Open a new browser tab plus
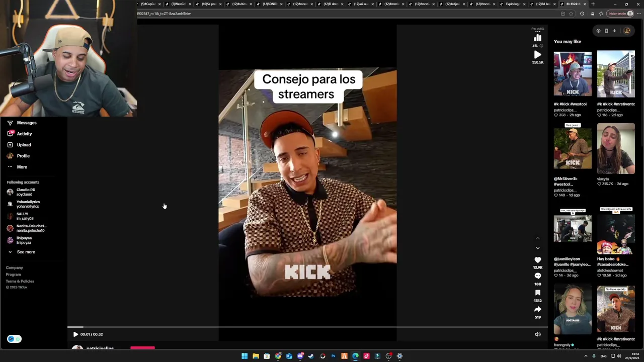The image size is (644, 362). click(593, 4)
